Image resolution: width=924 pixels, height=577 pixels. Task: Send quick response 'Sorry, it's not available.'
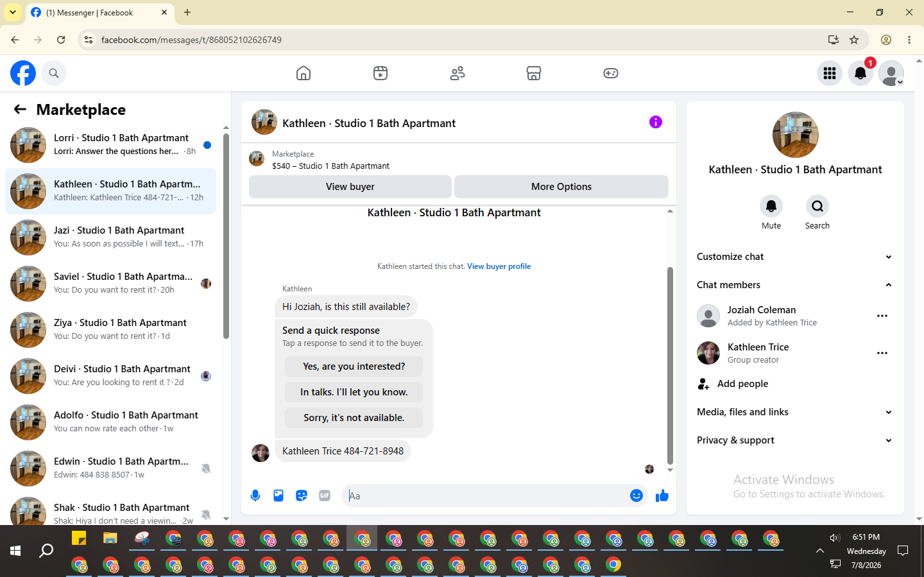click(354, 418)
